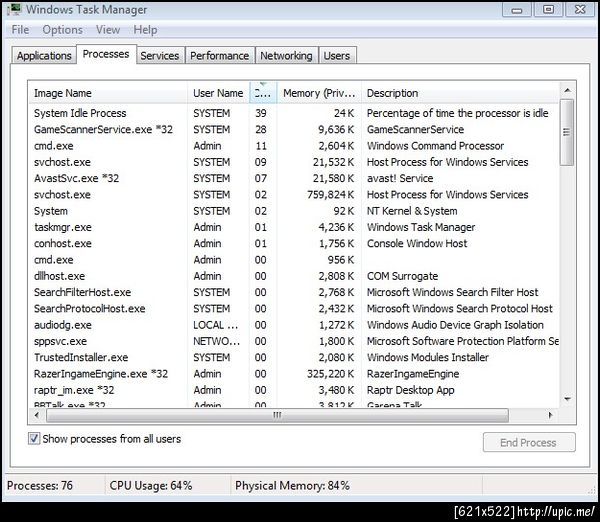
Task: Select svchost.exe with 21,532 K memory
Action: (293, 162)
